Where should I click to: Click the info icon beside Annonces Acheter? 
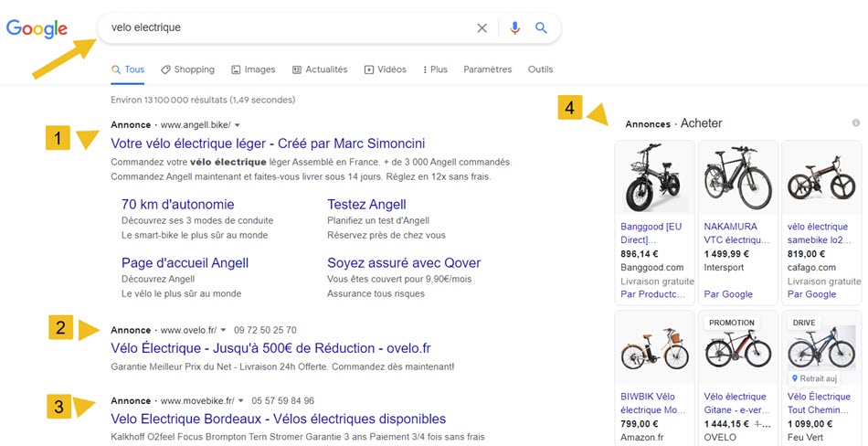pos(856,123)
